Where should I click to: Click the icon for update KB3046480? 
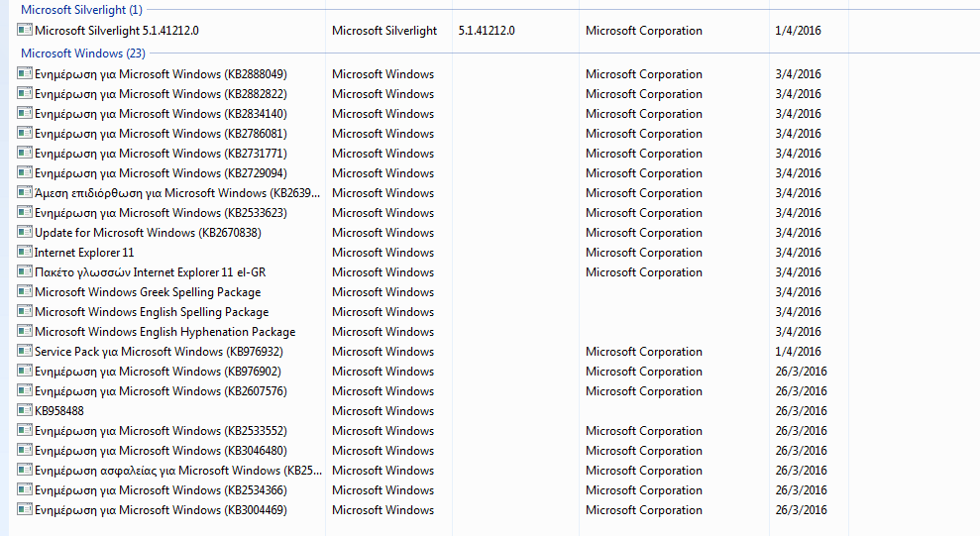25,450
